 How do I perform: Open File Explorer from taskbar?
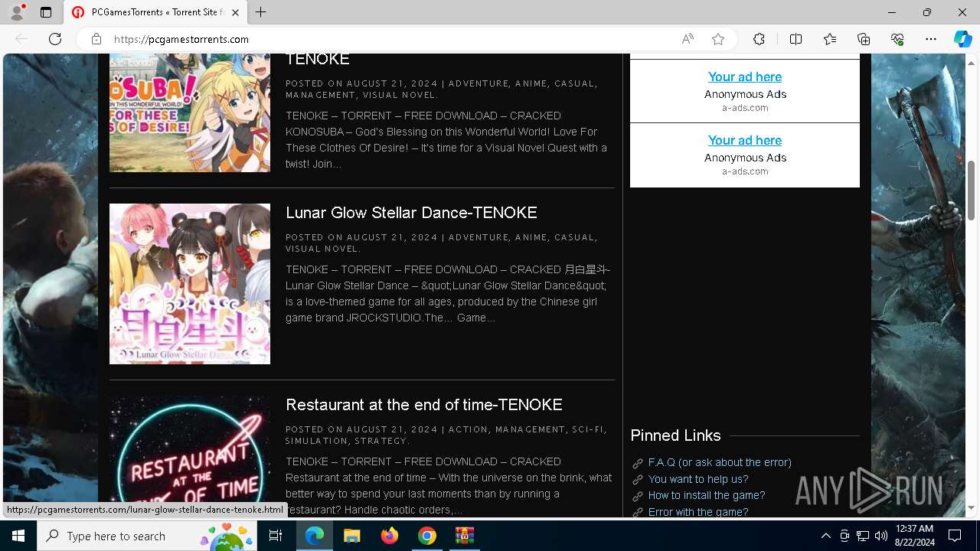(352, 536)
